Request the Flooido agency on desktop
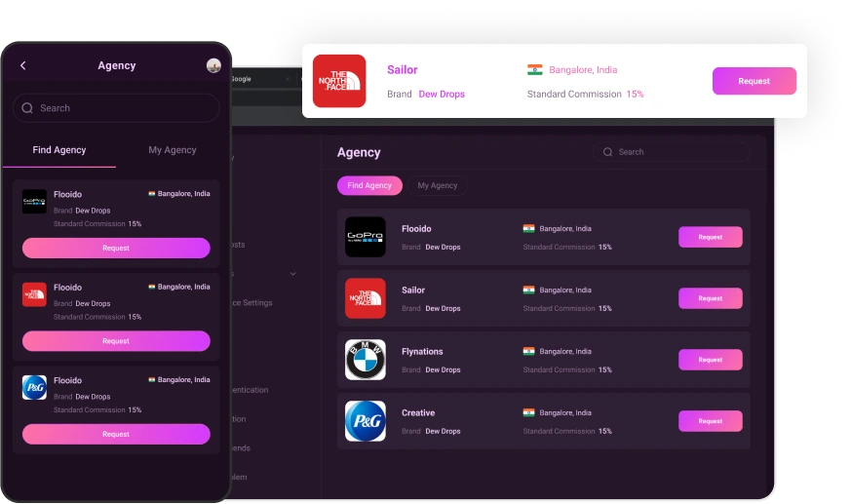851x504 pixels. click(711, 237)
